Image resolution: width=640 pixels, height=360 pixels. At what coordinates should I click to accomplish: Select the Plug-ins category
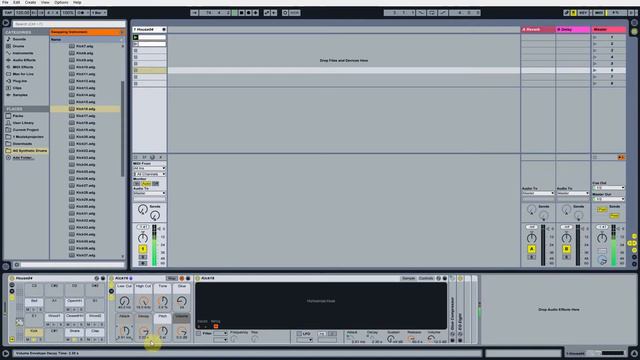pos(20,81)
